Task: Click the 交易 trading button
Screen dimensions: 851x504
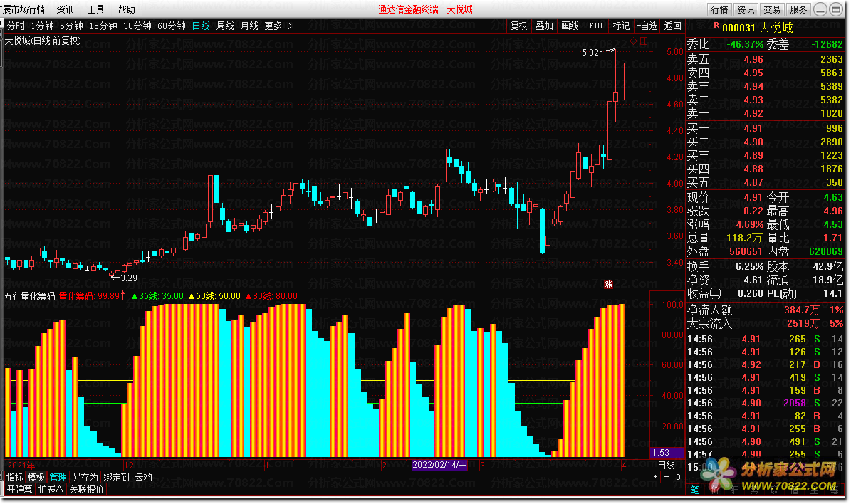Action: (x=772, y=10)
